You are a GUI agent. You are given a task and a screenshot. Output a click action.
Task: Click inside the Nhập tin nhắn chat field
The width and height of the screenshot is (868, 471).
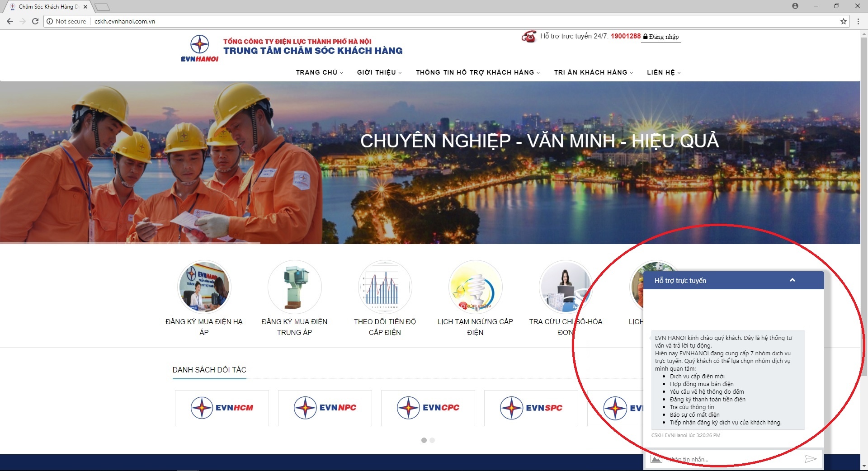(x=723, y=459)
